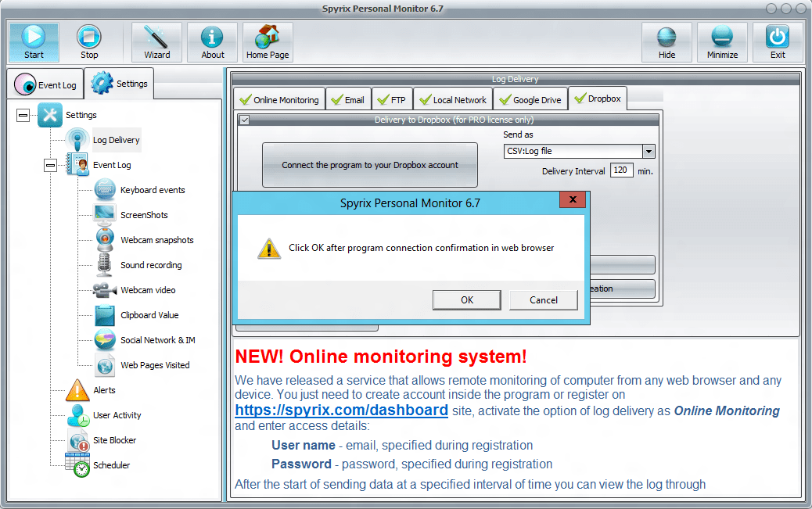Select the Settings wrench icon in tree
Screen dimensions: 812x509
50,115
